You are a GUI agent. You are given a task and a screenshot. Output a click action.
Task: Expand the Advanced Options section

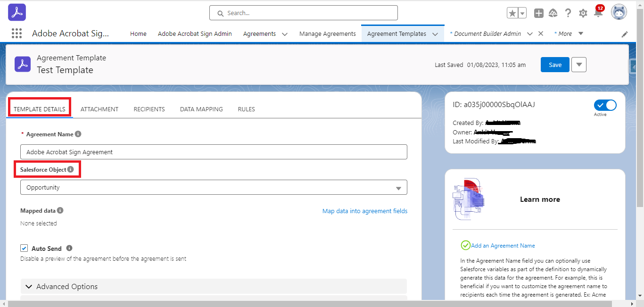click(214, 286)
